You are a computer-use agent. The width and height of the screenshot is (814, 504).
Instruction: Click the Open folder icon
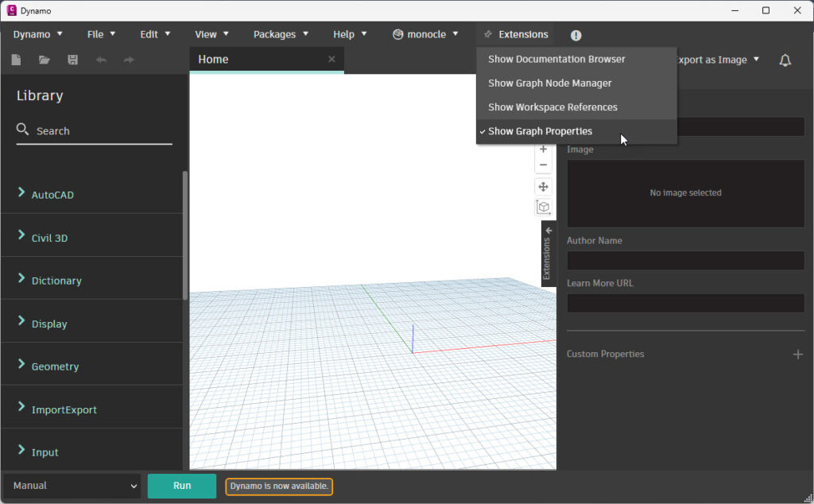tap(45, 60)
